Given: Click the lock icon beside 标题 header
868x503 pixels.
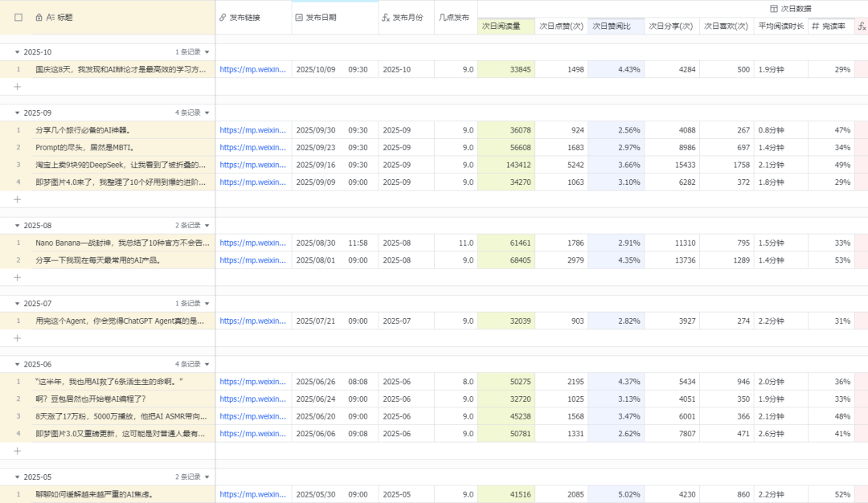Looking at the screenshot, I should [x=39, y=18].
